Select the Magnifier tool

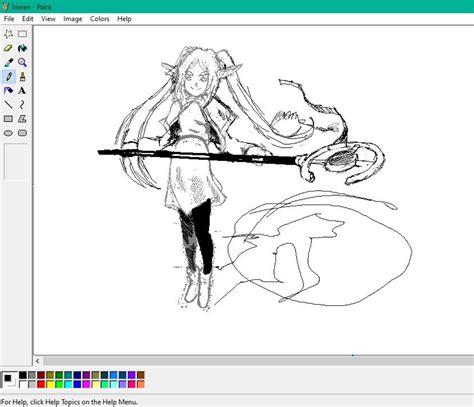coord(22,62)
